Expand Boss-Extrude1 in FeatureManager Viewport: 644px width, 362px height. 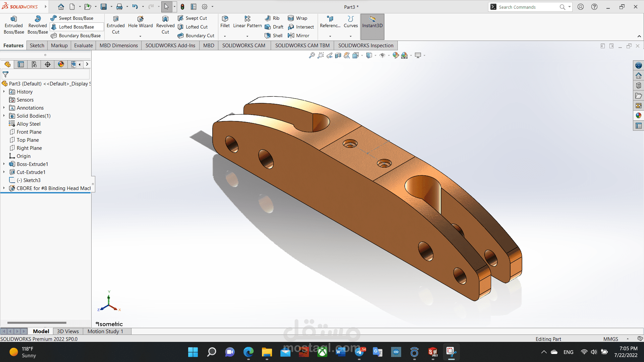coord(4,164)
